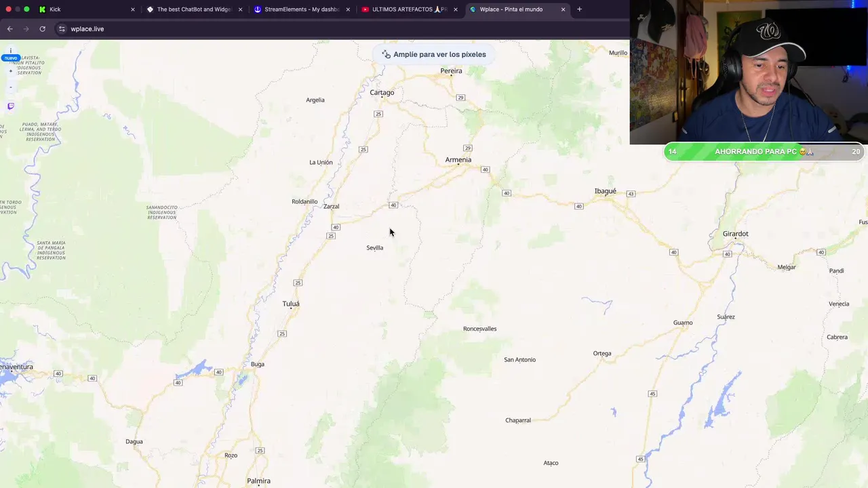Switch to the Kick tab
This screenshot has width=868, height=488.
click(86, 9)
